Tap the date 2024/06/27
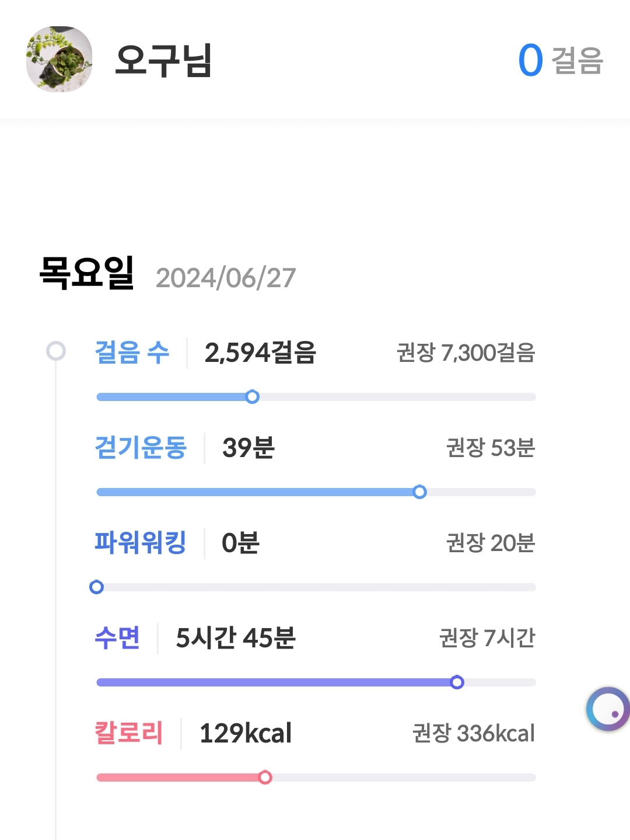Screen dimensions: 630x840 click(226, 278)
